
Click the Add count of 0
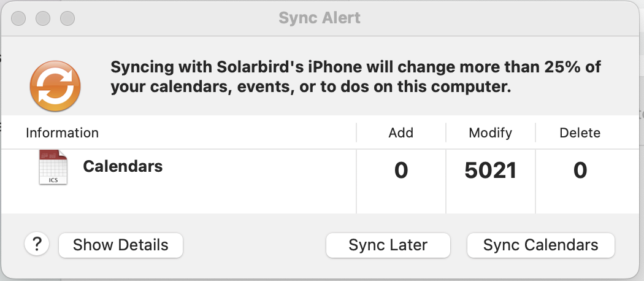pos(401,171)
